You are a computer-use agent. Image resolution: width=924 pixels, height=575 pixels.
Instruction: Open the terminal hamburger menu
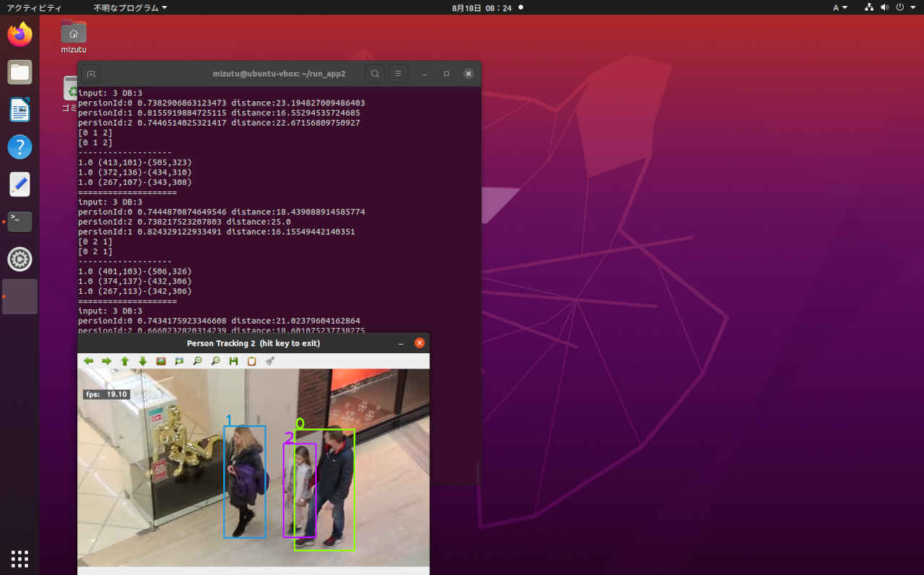point(398,73)
